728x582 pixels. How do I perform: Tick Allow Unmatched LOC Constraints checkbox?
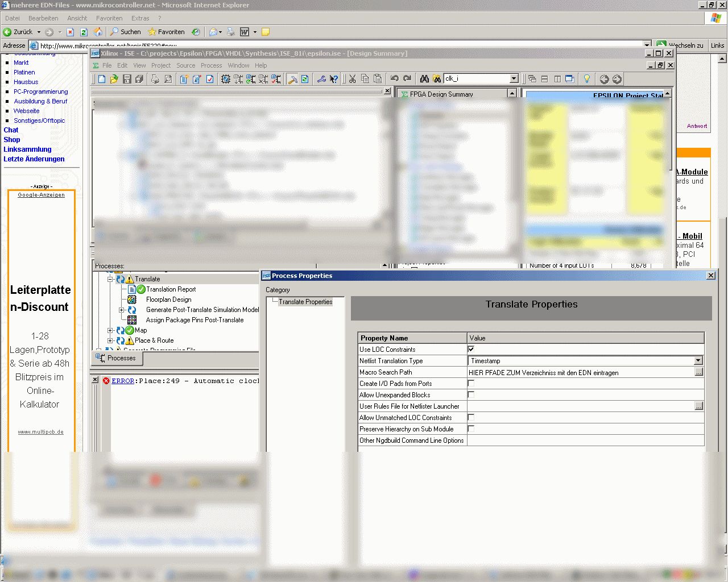471,417
